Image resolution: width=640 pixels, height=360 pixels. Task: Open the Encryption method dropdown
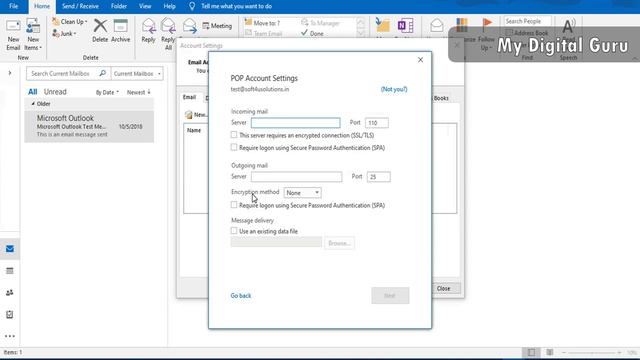[x=302, y=193]
